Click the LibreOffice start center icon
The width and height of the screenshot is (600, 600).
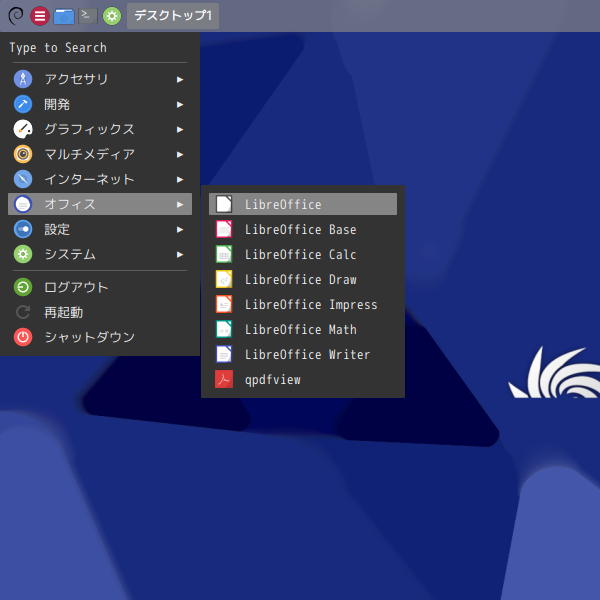click(x=224, y=204)
